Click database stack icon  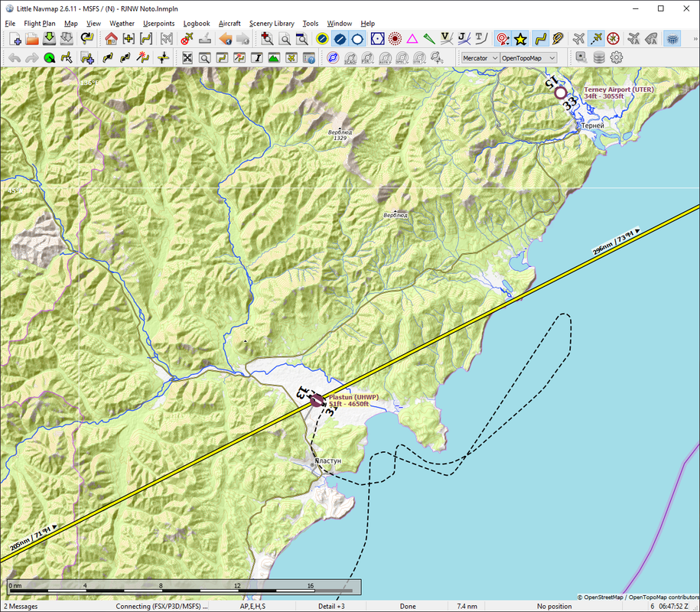click(599, 58)
